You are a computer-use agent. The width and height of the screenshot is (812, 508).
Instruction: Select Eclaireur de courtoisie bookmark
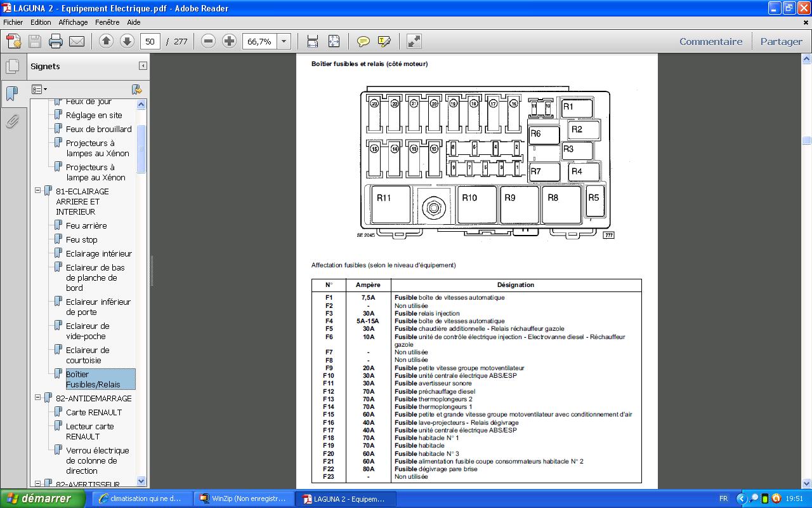point(88,355)
